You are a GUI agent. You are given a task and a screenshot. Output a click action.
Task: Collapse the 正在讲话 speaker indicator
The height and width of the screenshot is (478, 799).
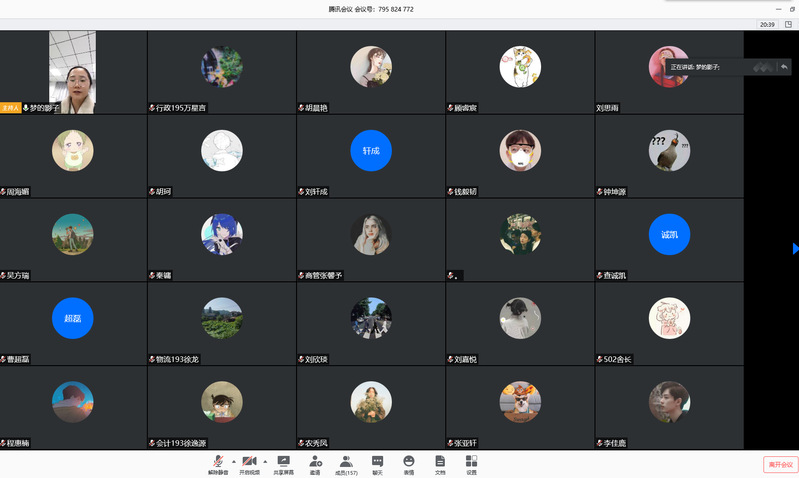click(x=785, y=67)
